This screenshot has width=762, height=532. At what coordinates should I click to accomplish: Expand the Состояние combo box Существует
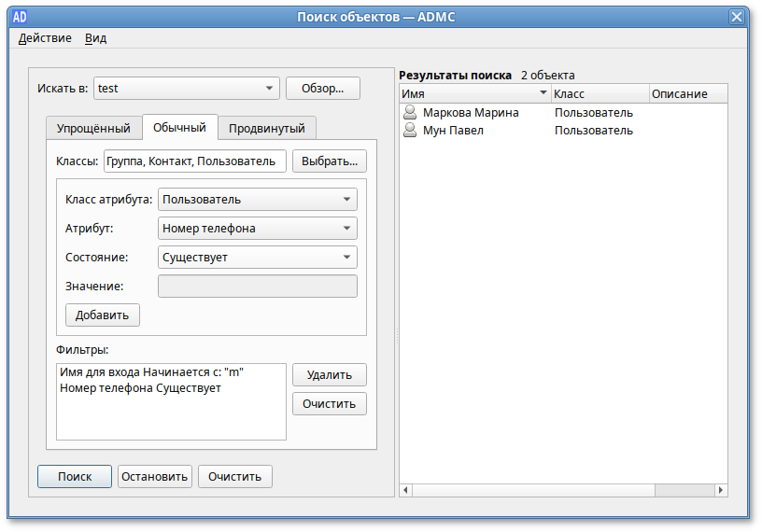coord(258,257)
